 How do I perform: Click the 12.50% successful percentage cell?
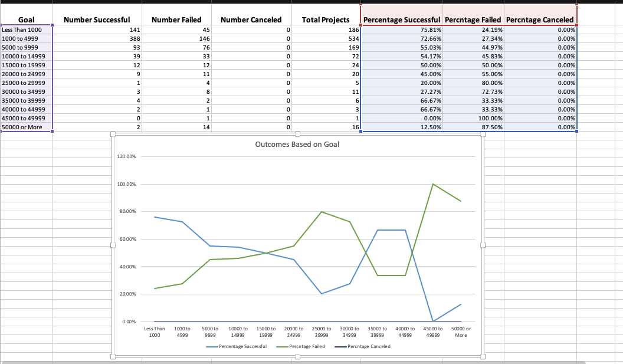tap(402, 127)
